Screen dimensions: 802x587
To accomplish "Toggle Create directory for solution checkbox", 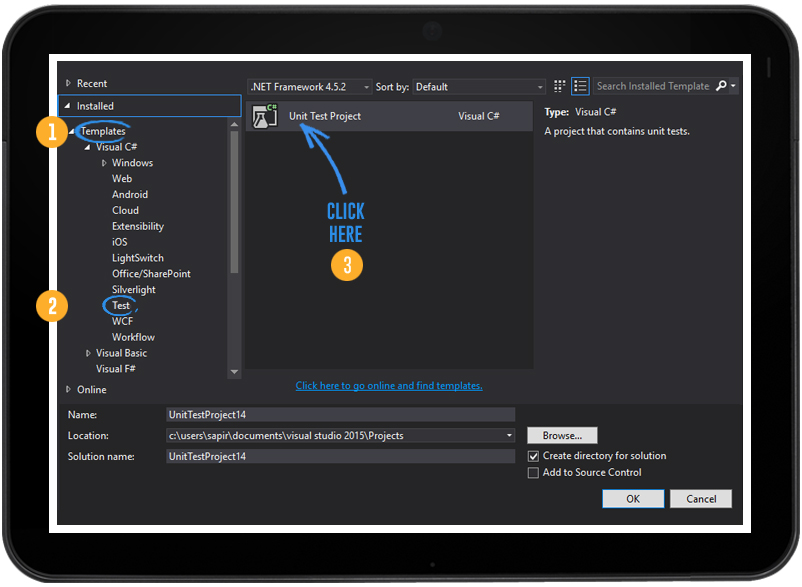I will 533,456.
